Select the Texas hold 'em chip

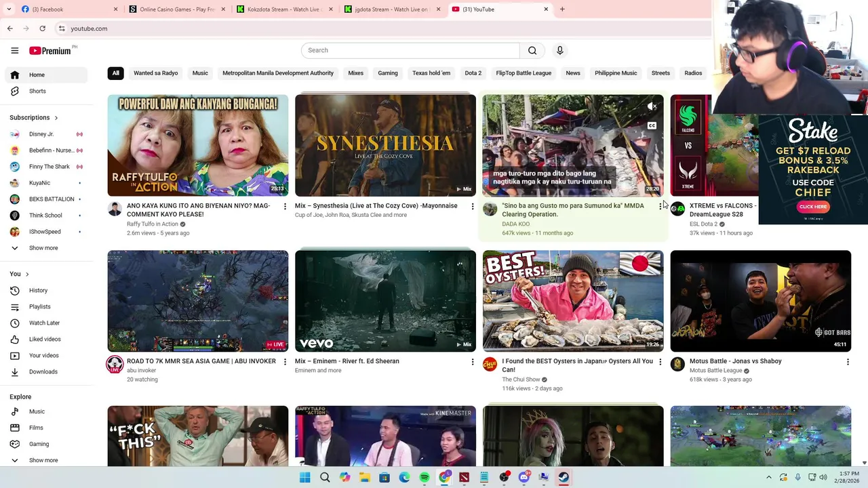click(431, 73)
